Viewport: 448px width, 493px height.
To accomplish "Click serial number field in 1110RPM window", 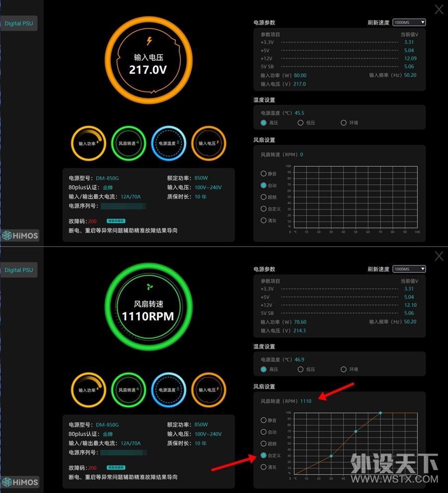I will [123, 453].
